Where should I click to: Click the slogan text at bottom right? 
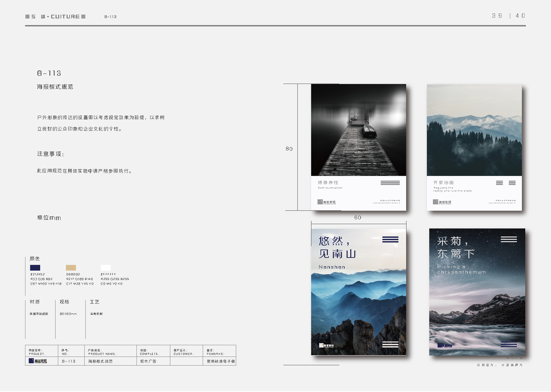500,365
